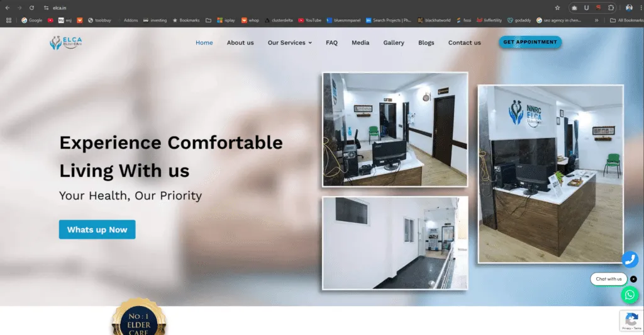Click the ELCA Elder Care logo

[x=65, y=43]
